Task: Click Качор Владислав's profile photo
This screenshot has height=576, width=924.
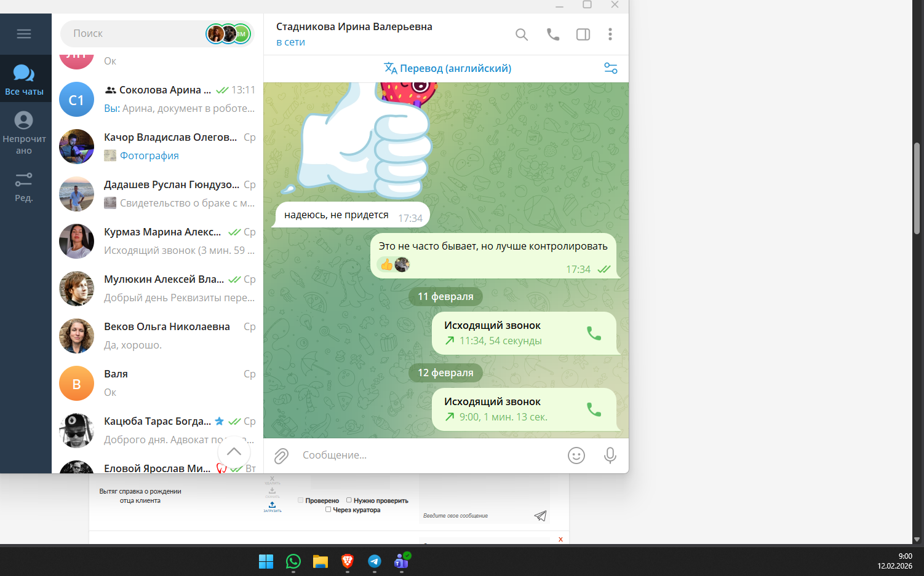Action: pos(76,146)
